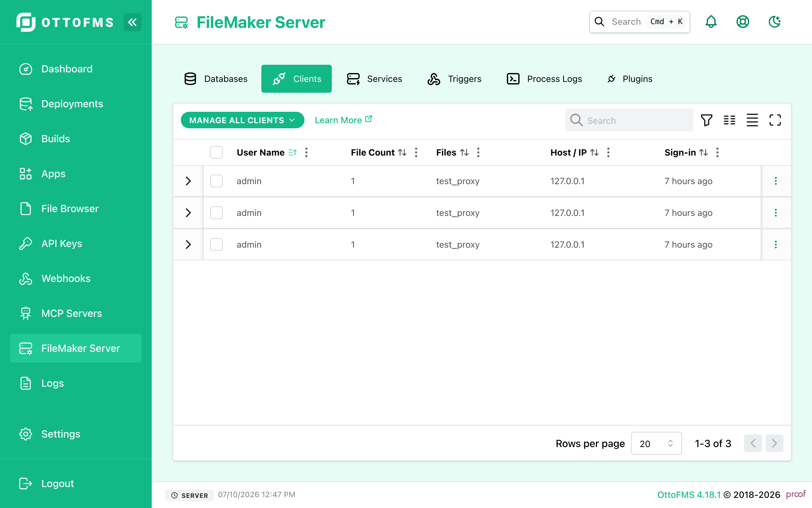This screenshot has height=508, width=812.
Task: Open the Manage All Clients dropdown
Action: [x=242, y=120]
